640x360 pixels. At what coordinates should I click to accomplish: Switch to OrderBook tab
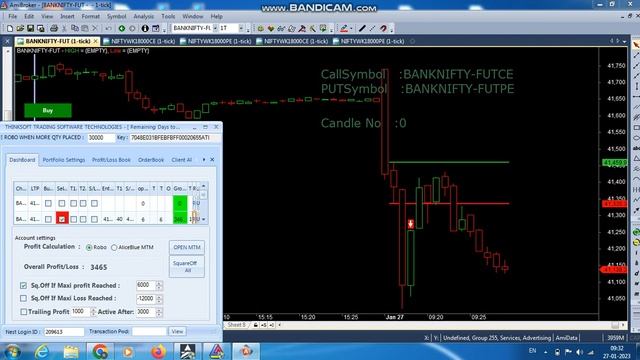tap(151, 160)
